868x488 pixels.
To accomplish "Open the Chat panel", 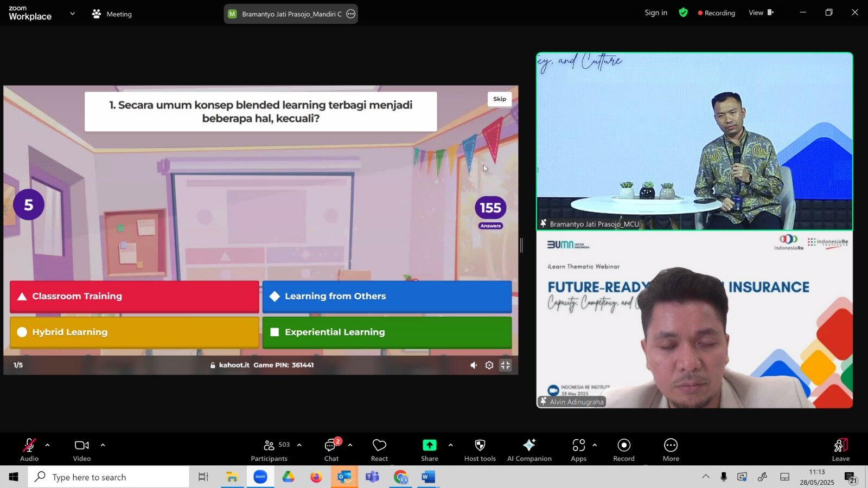I will [331, 450].
